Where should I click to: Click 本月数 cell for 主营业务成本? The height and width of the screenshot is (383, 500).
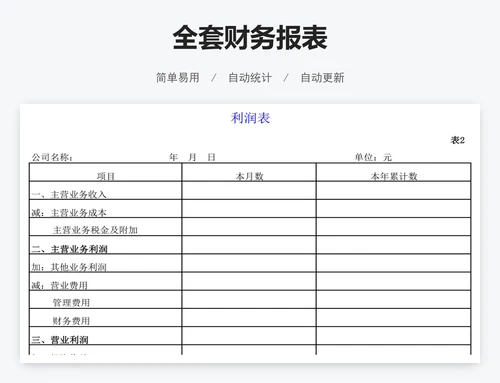pyautogui.click(x=249, y=209)
